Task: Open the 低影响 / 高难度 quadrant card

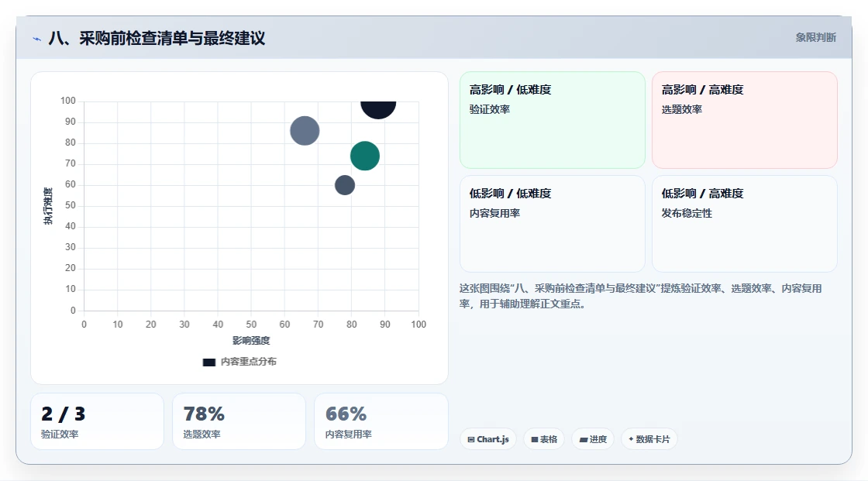Action: pyautogui.click(x=745, y=224)
